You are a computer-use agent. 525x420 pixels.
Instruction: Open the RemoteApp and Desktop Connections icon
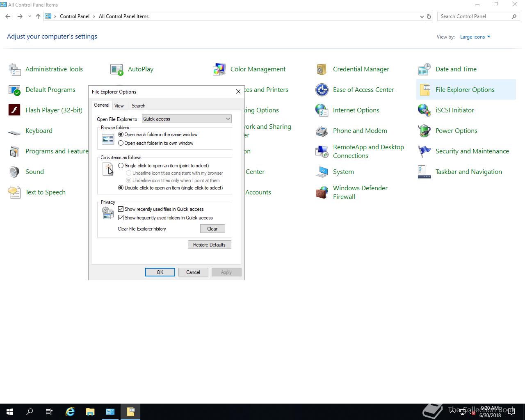click(322, 151)
